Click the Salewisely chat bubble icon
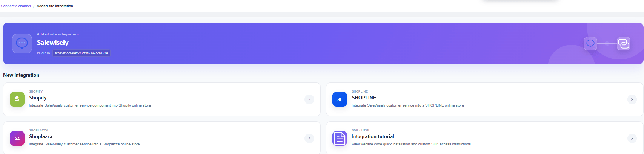 pos(22,43)
